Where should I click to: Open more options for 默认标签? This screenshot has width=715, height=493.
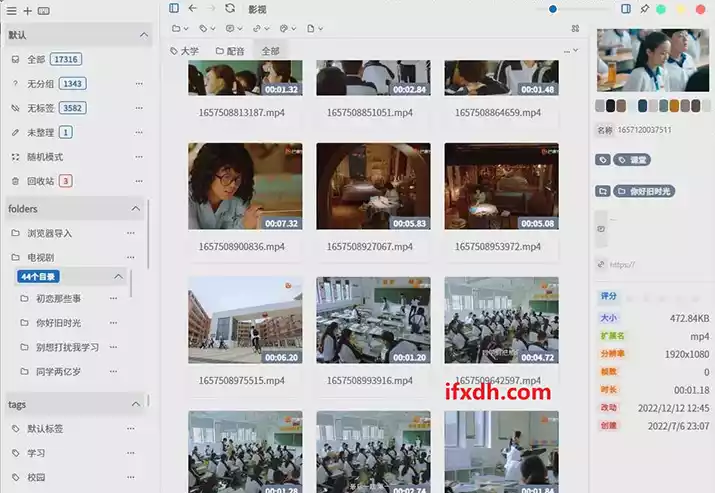tap(131, 429)
